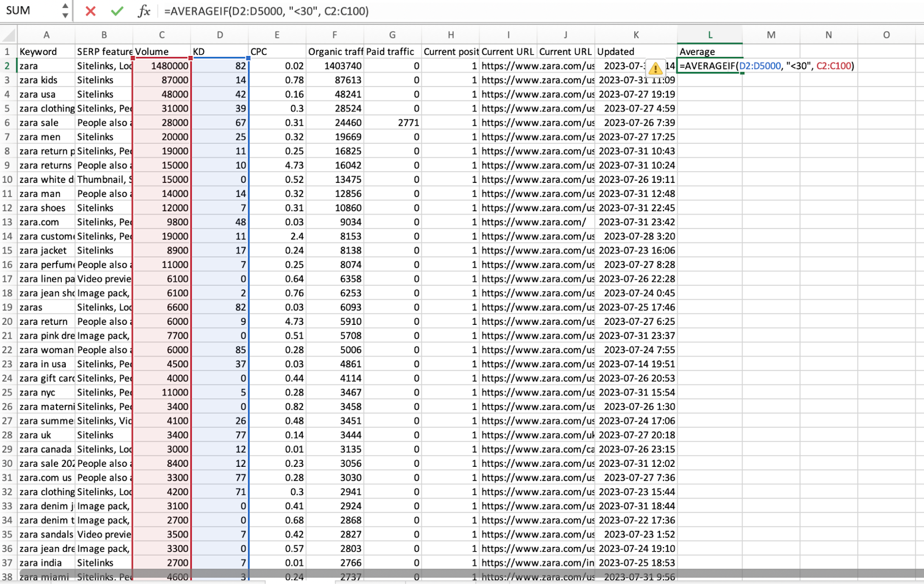924x584 pixels.
Task: Confirm formula with green checkmark
Action: (x=117, y=11)
